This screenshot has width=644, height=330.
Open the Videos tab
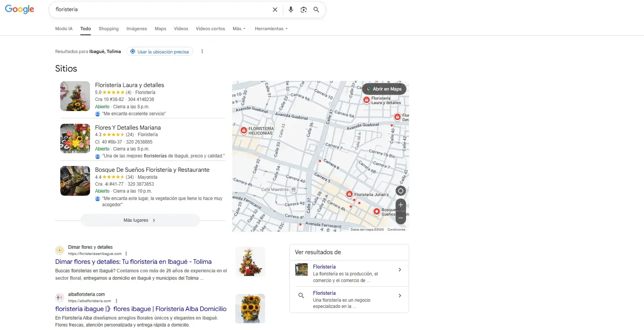[x=181, y=29]
